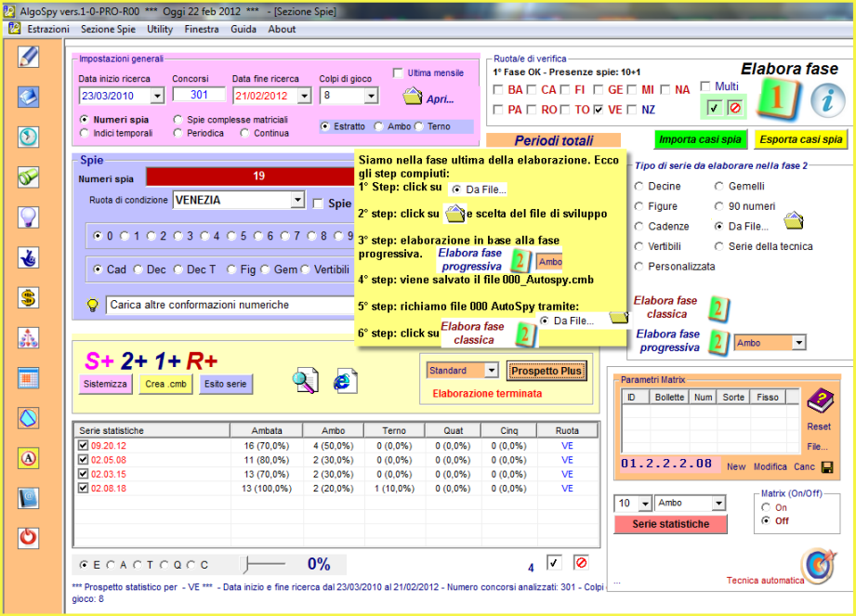The height and width of the screenshot is (616, 856).
Task: Open the Sezione Spie menu
Action: 108,29
